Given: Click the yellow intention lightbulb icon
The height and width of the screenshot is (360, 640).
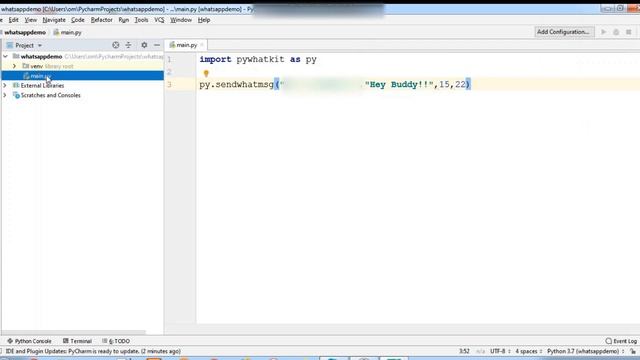Looking at the screenshot, I should pos(206,73).
